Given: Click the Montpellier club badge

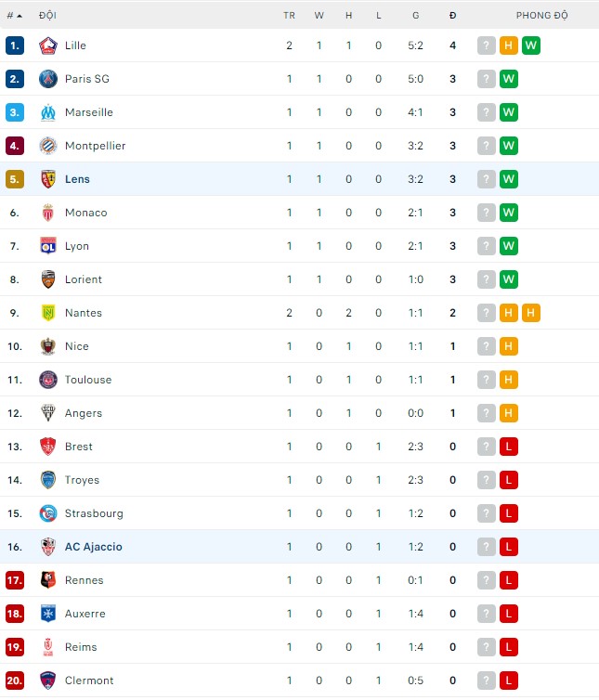Looking at the screenshot, I should (x=48, y=146).
